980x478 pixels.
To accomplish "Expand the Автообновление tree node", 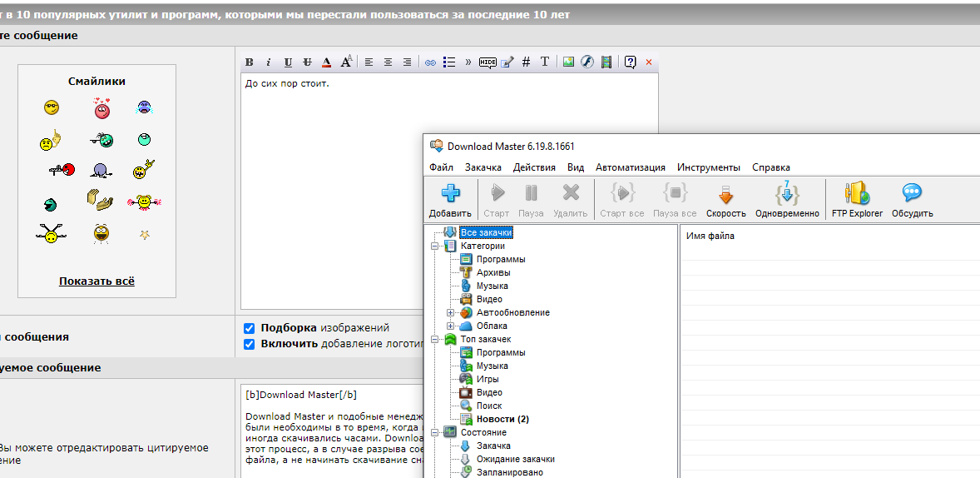I will coord(450,312).
